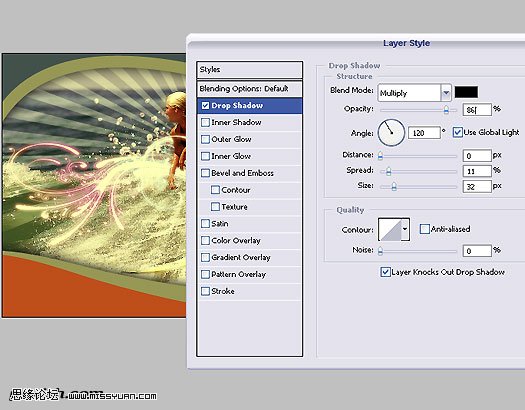Select the Styles list header

coord(250,70)
